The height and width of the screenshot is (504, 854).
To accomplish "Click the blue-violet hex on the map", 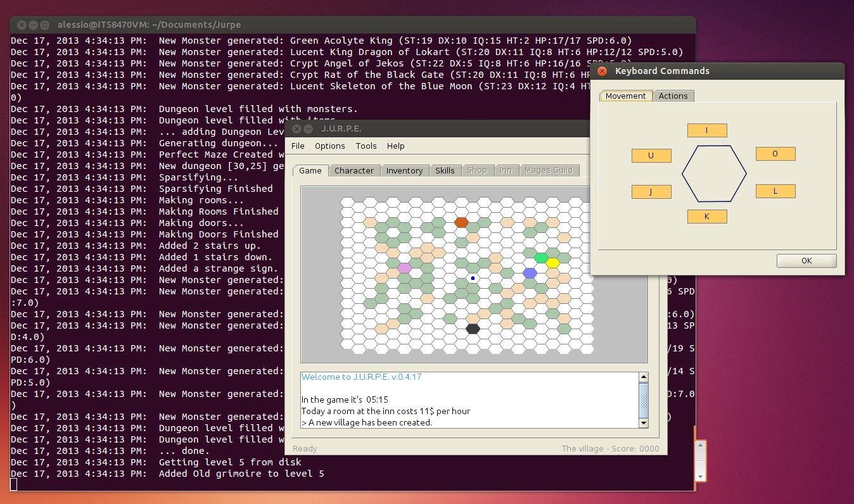I will point(530,273).
